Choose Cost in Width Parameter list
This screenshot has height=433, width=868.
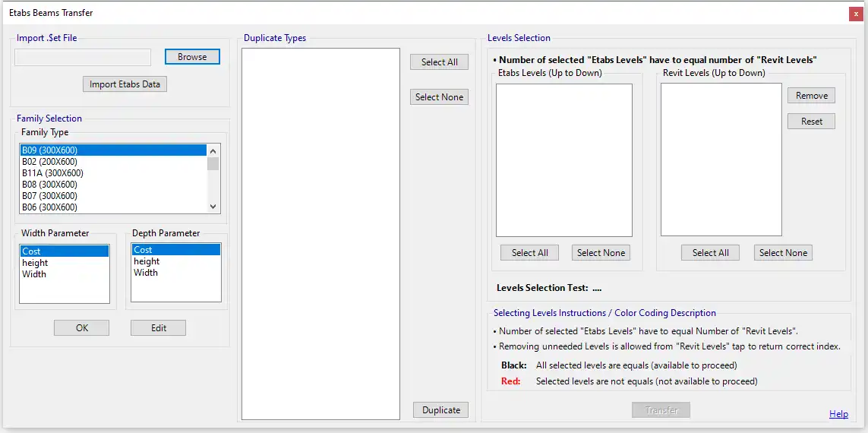65,251
